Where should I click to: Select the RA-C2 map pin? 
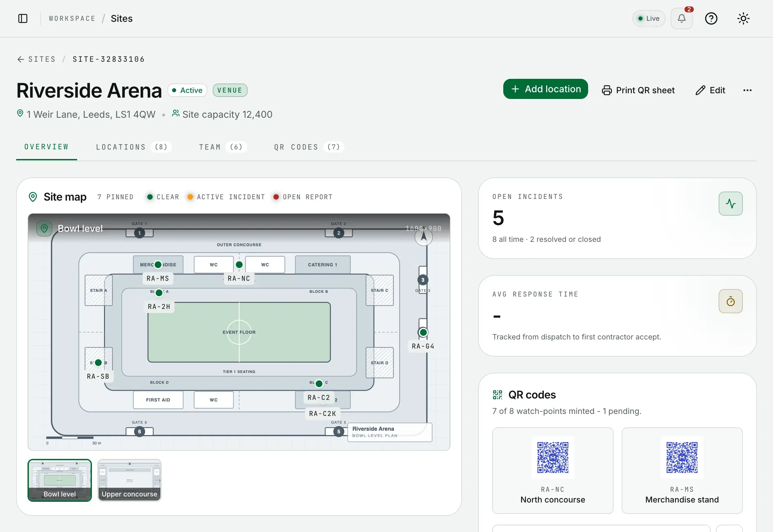319,383
